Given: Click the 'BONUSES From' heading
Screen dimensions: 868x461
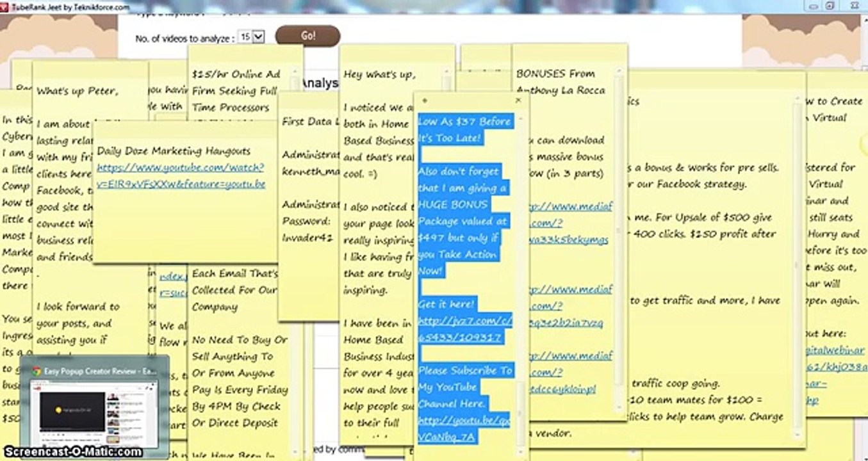Looking at the screenshot, I should pyautogui.click(x=555, y=73).
